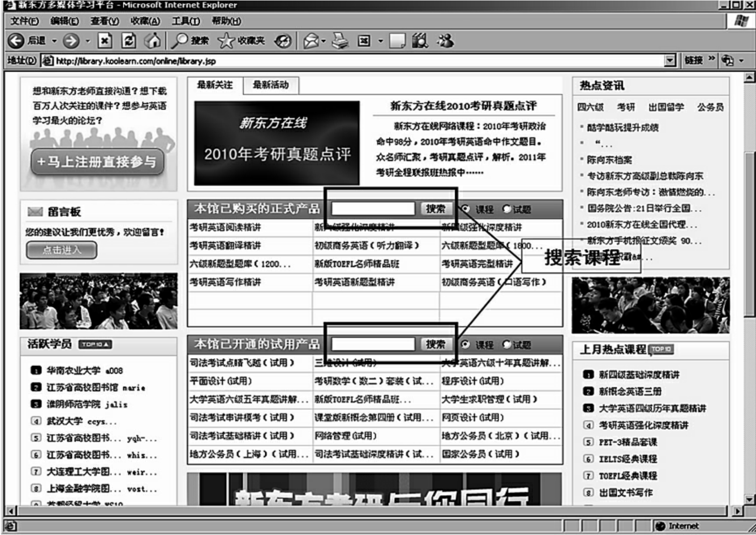Select the 四六级 news tab
Screen dimensions: 756x535
tap(590, 107)
